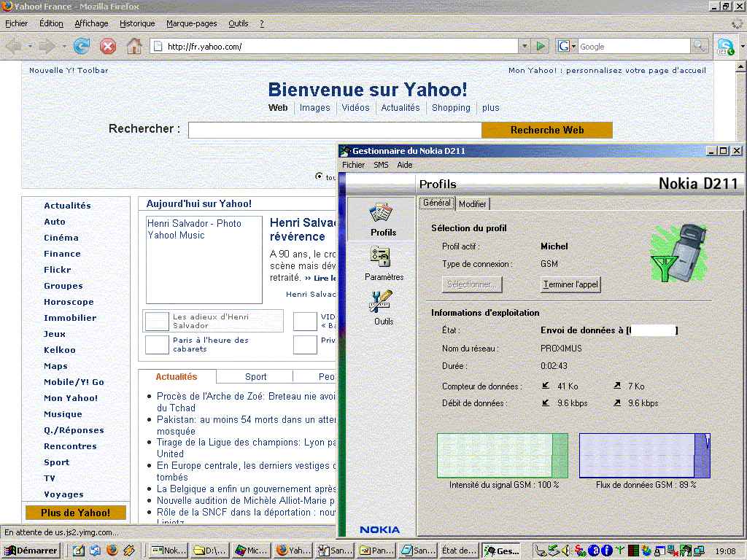Click the 'Recherche Web' button on Yahoo
This screenshot has width=747, height=560.
(547, 130)
